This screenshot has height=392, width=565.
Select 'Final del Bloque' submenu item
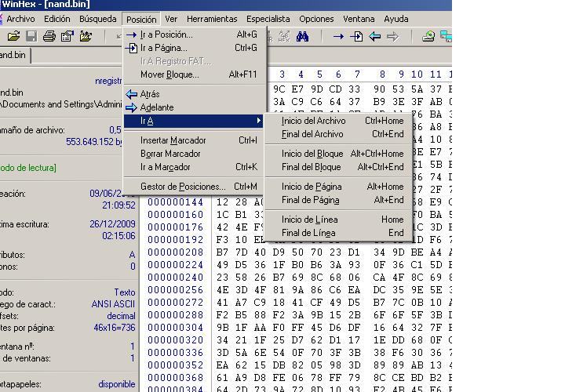pyautogui.click(x=311, y=167)
